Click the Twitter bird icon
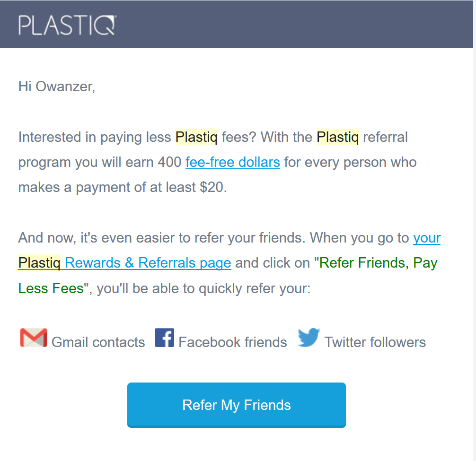 click(309, 337)
